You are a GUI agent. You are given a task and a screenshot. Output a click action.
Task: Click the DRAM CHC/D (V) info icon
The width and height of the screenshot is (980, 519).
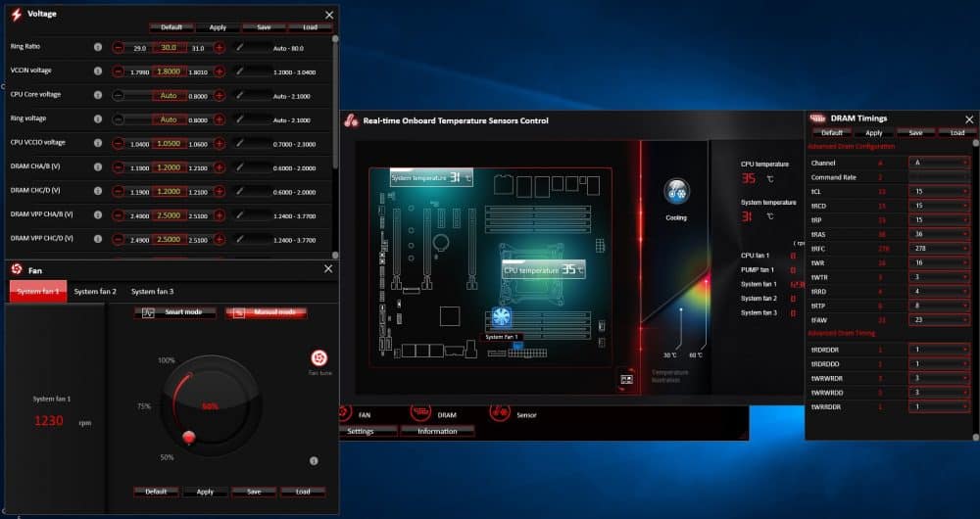click(97, 191)
